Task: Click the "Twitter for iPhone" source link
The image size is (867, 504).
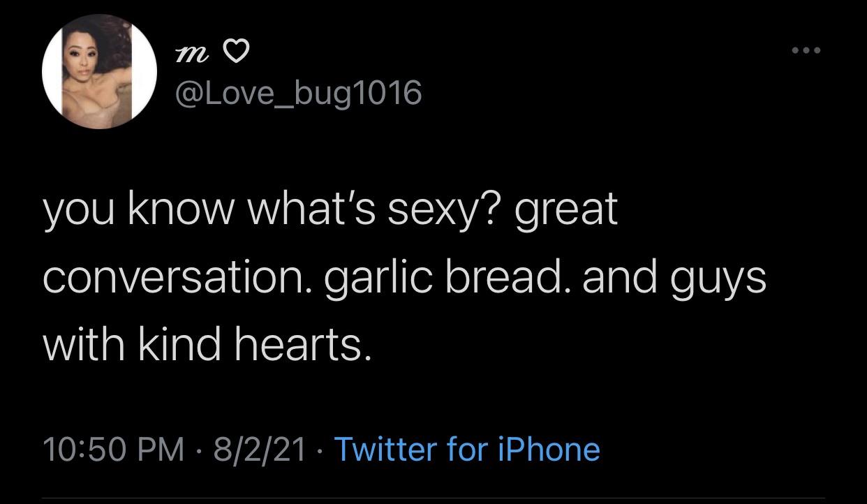Action: (467, 449)
